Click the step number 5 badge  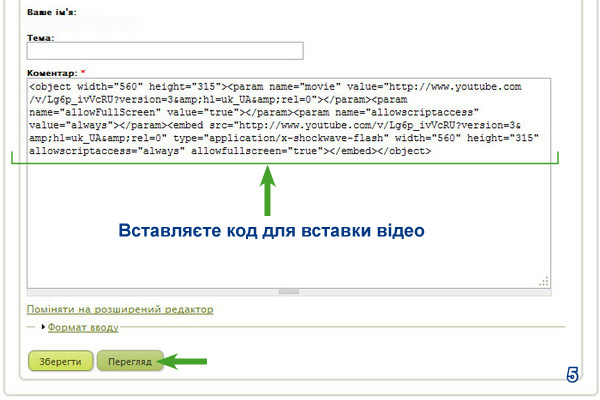tap(572, 375)
